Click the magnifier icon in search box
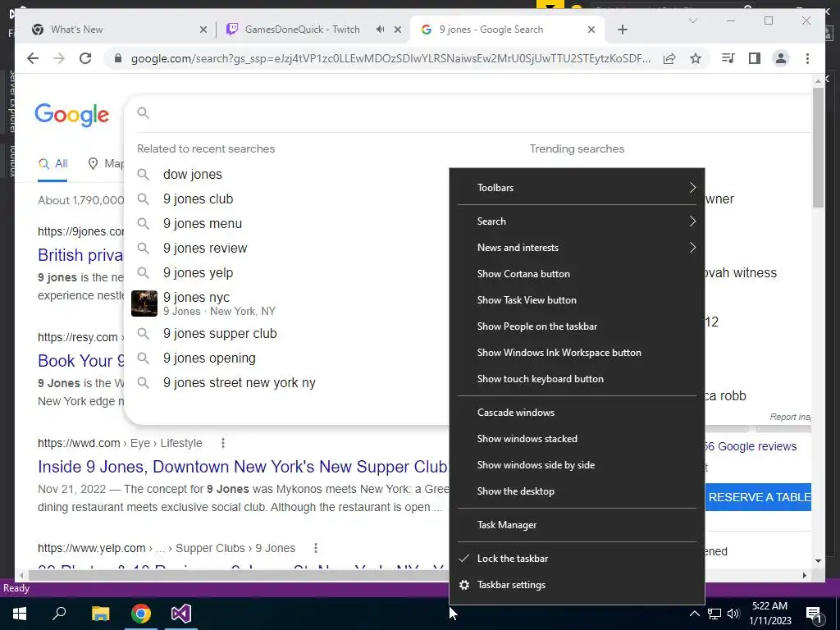This screenshot has height=630, width=840. pos(143,112)
